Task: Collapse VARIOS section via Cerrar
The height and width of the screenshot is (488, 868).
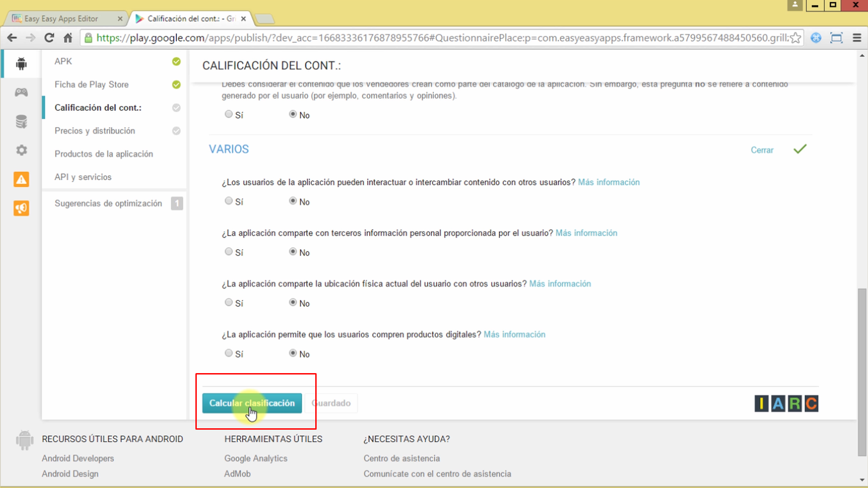Action: pos(762,150)
